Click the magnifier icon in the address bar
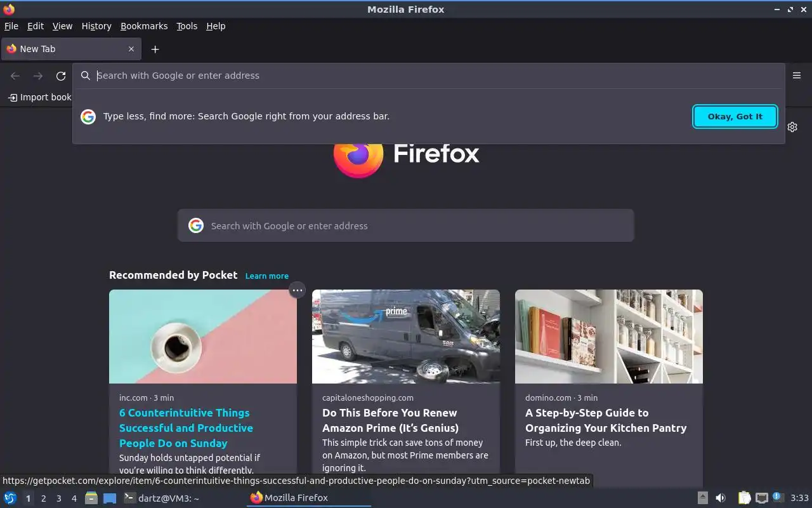The height and width of the screenshot is (508, 812). point(86,76)
